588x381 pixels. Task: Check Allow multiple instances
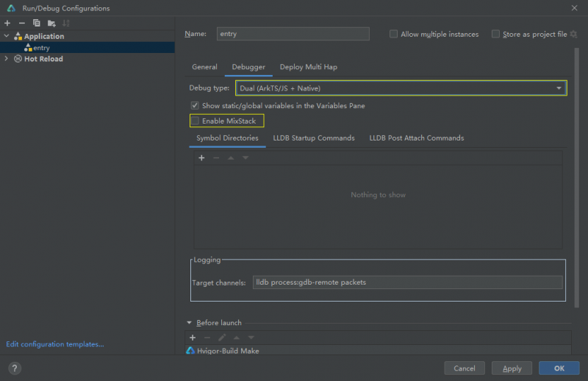pos(394,34)
